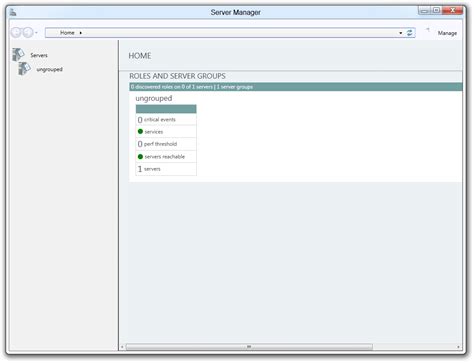Click the ROLES AND SERVER GROUPS heading
The height and width of the screenshot is (363, 474).
pyautogui.click(x=177, y=76)
